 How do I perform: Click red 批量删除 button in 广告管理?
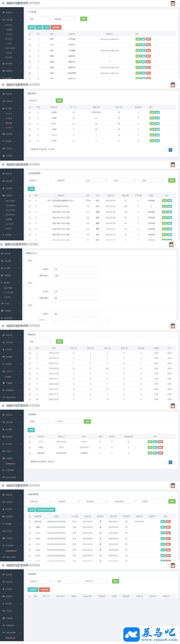point(56,27)
